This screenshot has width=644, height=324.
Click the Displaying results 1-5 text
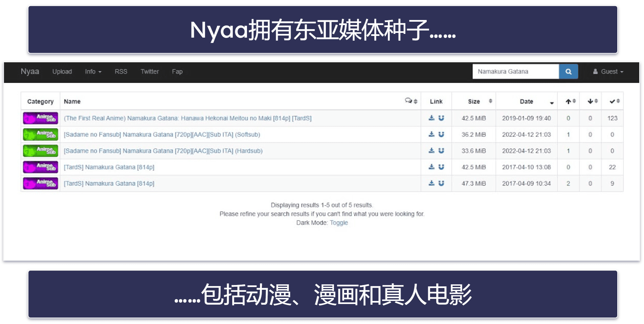click(322, 205)
